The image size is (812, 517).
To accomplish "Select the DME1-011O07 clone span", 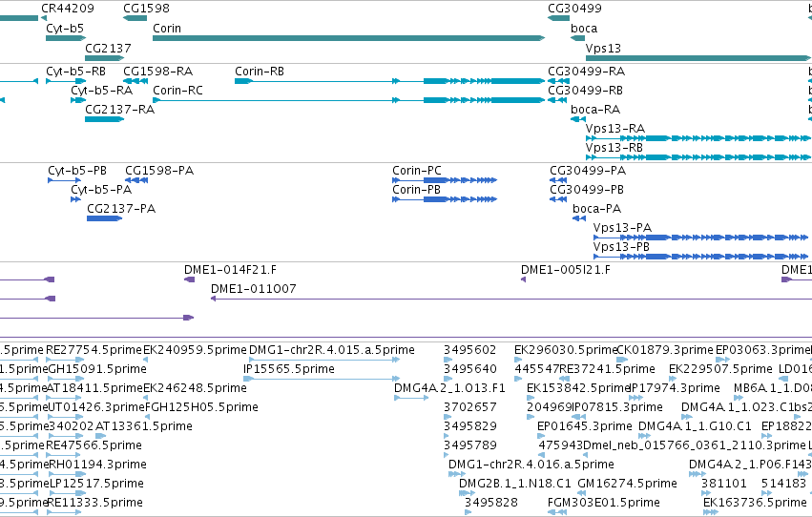I will click(511, 299).
